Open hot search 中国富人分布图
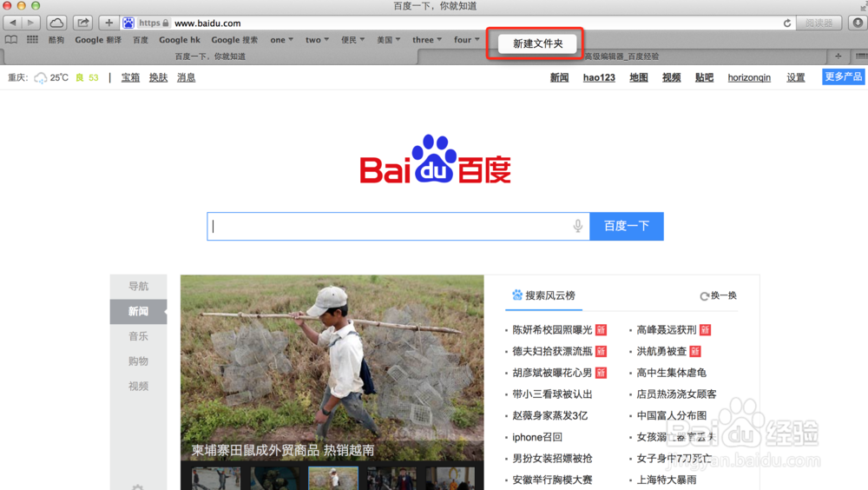This screenshot has width=868, height=490. point(672,416)
